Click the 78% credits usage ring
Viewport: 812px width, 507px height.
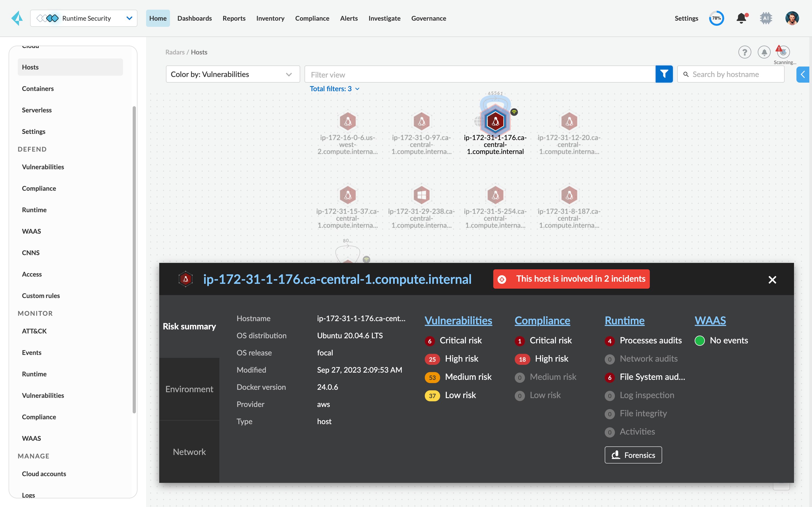click(x=716, y=18)
